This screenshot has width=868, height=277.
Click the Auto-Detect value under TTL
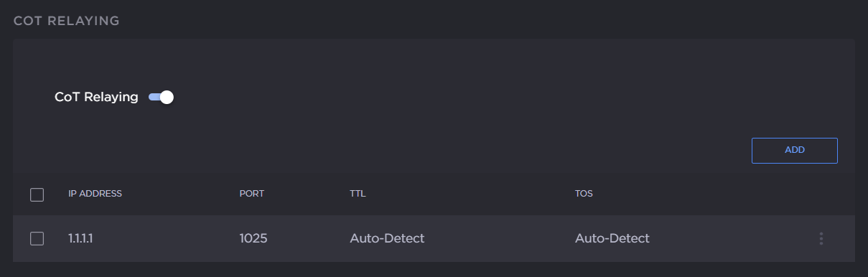[x=387, y=238]
